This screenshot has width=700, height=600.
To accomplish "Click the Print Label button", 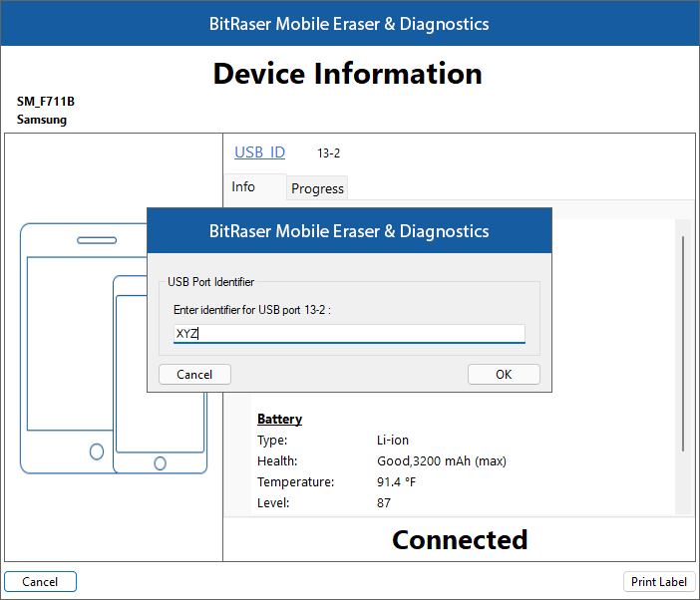I will 658,582.
